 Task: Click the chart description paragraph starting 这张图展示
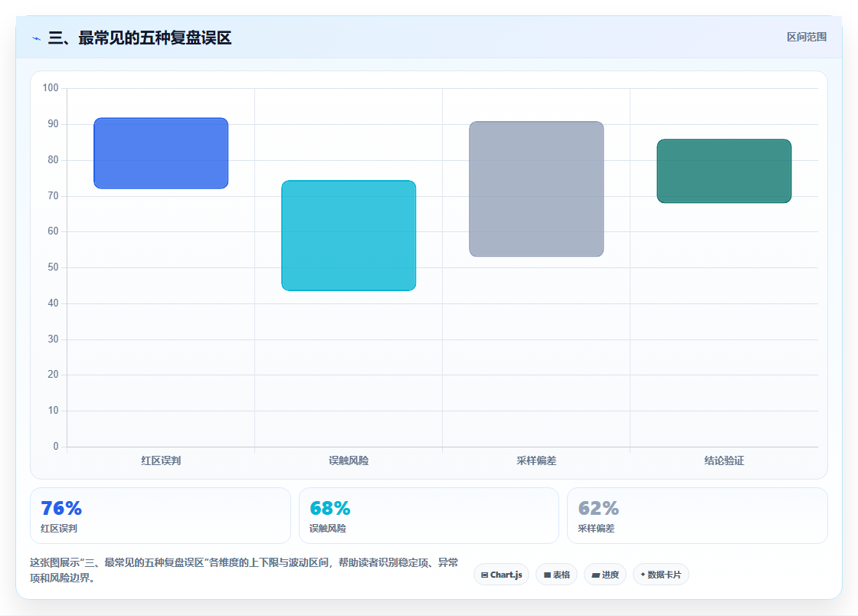coord(244,570)
